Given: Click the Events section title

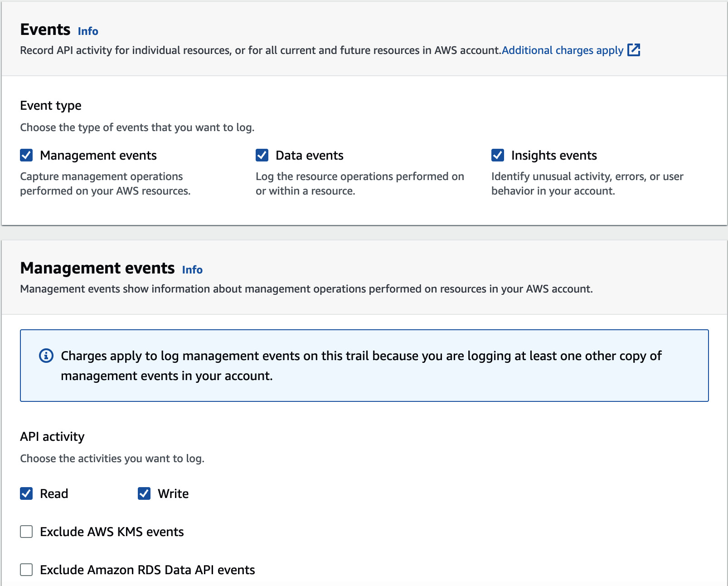Looking at the screenshot, I should point(45,29).
